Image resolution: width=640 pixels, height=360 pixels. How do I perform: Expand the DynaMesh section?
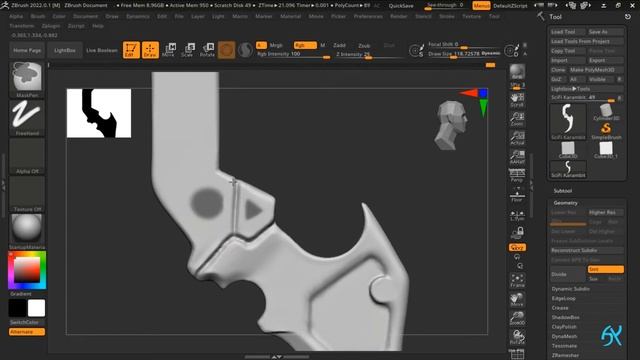point(564,336)
